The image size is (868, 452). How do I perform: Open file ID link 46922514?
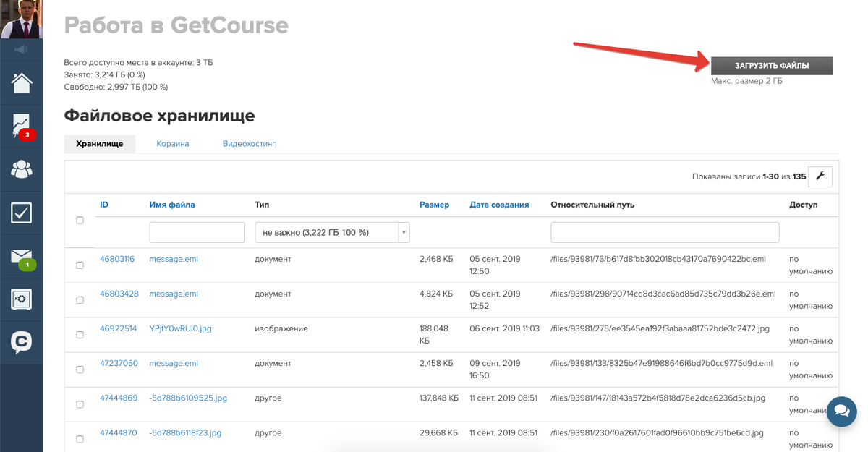[118, 328]
